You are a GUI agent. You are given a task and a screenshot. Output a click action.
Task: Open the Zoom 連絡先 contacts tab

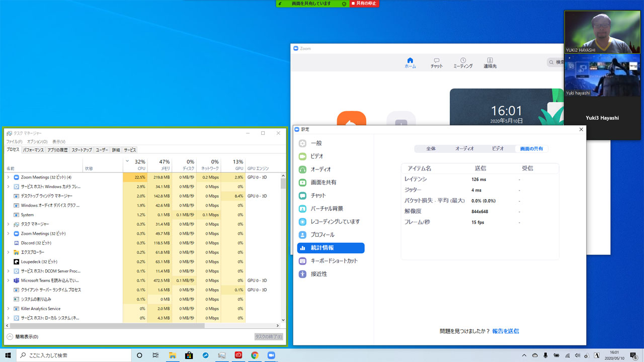pos(490,63)
